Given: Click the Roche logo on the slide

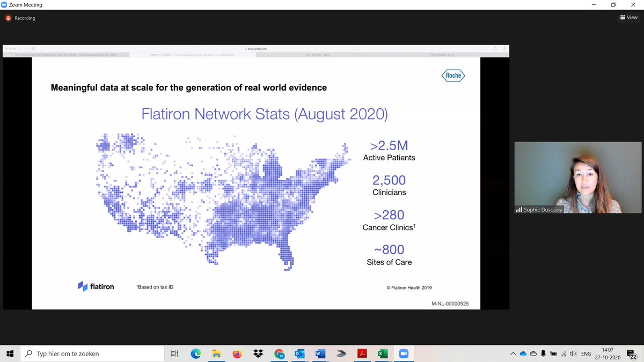Looking at the screenshot, I should [x=453, y=76].
